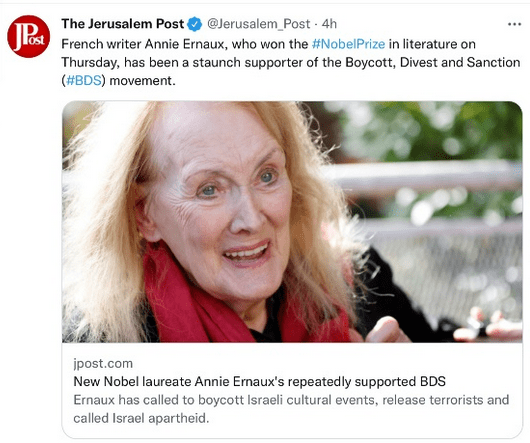The image size is (530, 443).
Task: Open the #NobelPrize hashtag
Action: click(x=348, y=44)
